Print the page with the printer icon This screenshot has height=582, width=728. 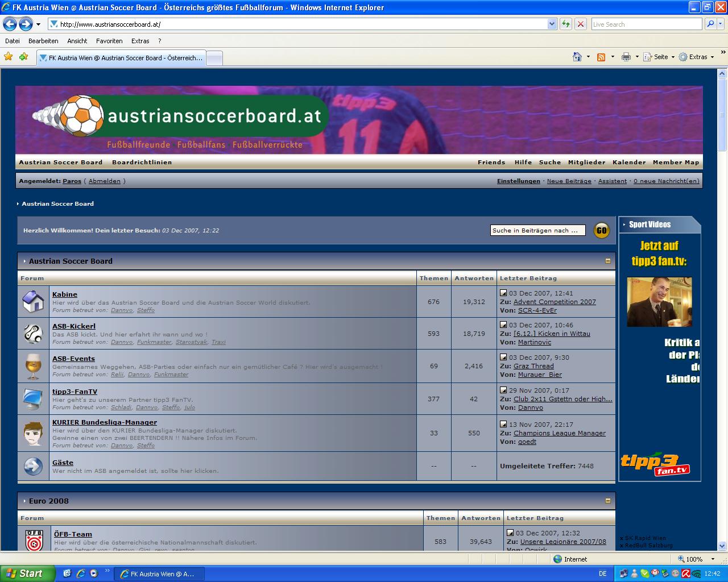[x=626, y=57]
